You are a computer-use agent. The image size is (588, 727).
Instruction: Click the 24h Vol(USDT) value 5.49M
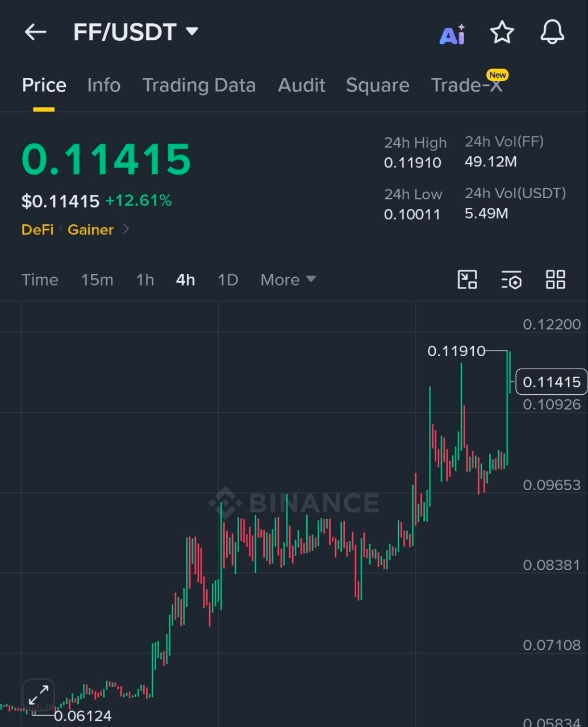[486, 214]
